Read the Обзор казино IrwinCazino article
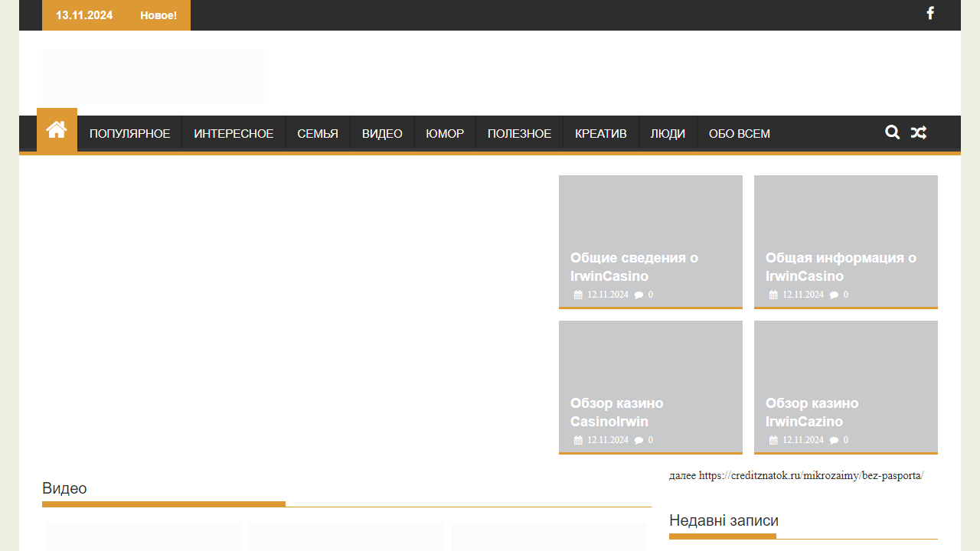This screenshot has height=551, width=980. tap(812, 412)
